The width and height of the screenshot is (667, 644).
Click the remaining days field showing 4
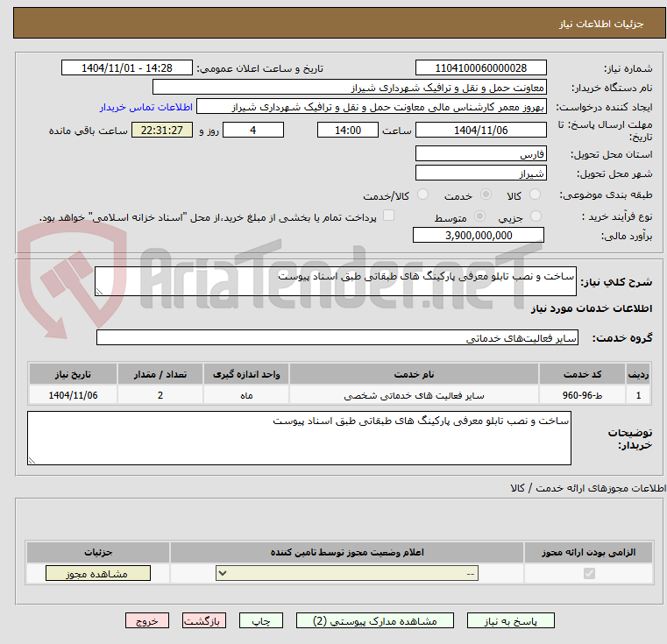[x=253, y=130]
